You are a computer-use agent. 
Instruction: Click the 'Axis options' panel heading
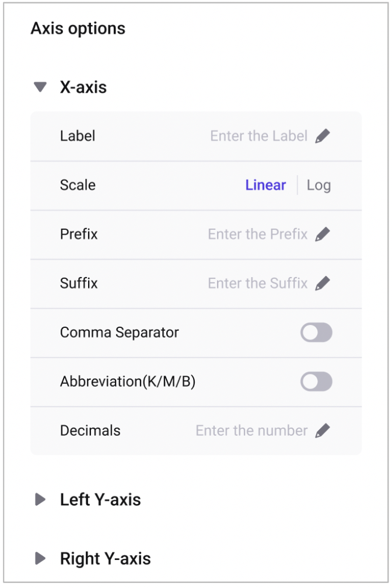click(x=78, y=29)
